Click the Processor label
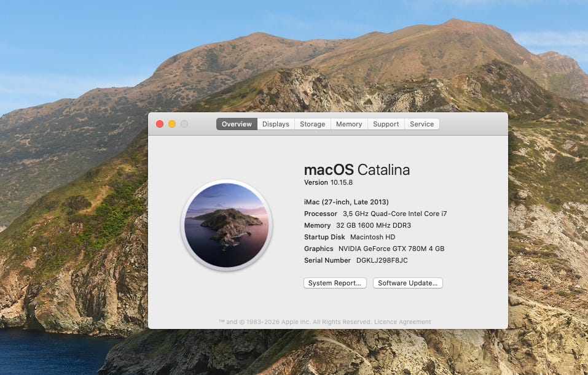588x375 pixels. [x=321, y=214]
